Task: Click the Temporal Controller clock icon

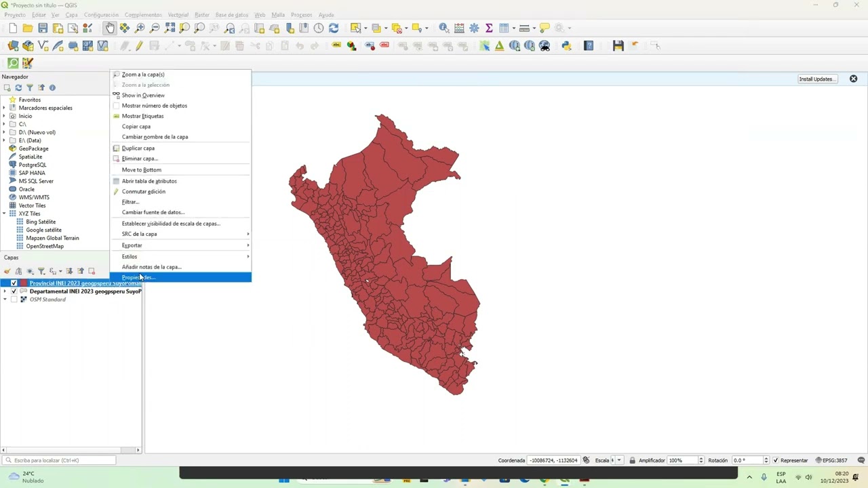Action: point(319,28)
